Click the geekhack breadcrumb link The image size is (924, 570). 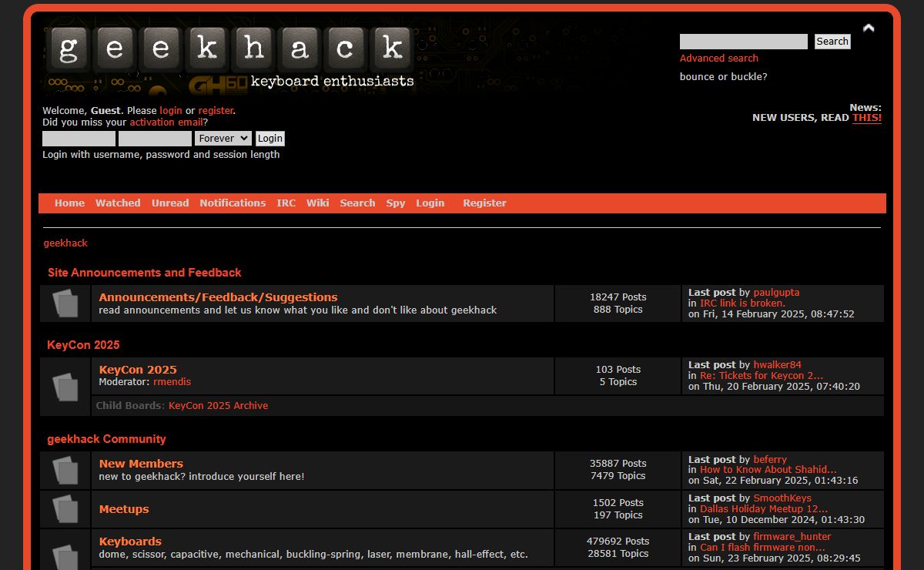[x=65, y=243]
